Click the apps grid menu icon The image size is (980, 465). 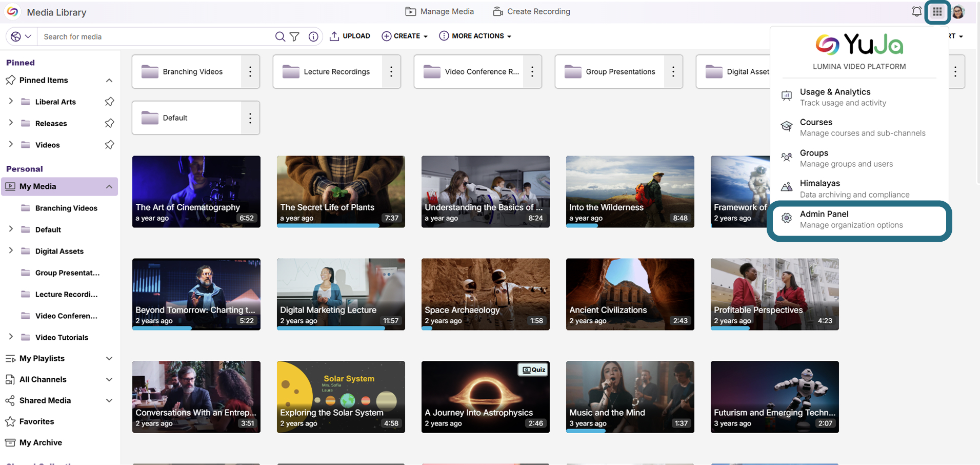[x=937, y=11]
